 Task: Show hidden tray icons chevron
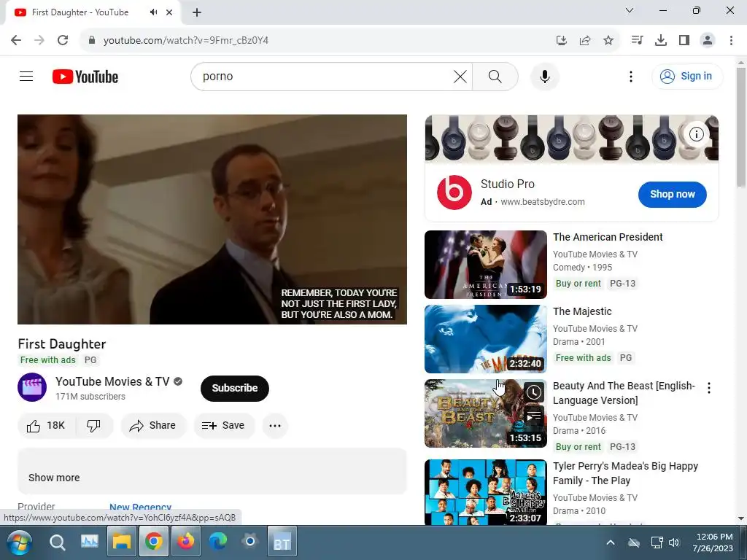[611, 542]
